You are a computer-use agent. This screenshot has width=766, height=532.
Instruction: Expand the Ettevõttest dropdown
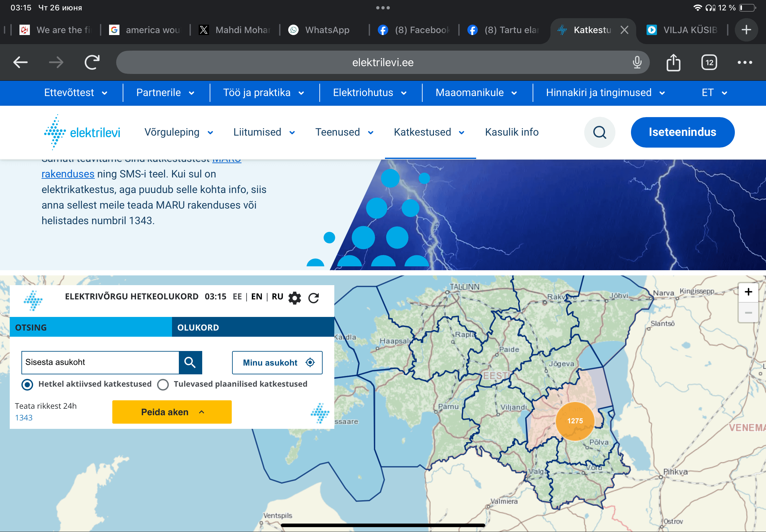[x=76, y=93]
